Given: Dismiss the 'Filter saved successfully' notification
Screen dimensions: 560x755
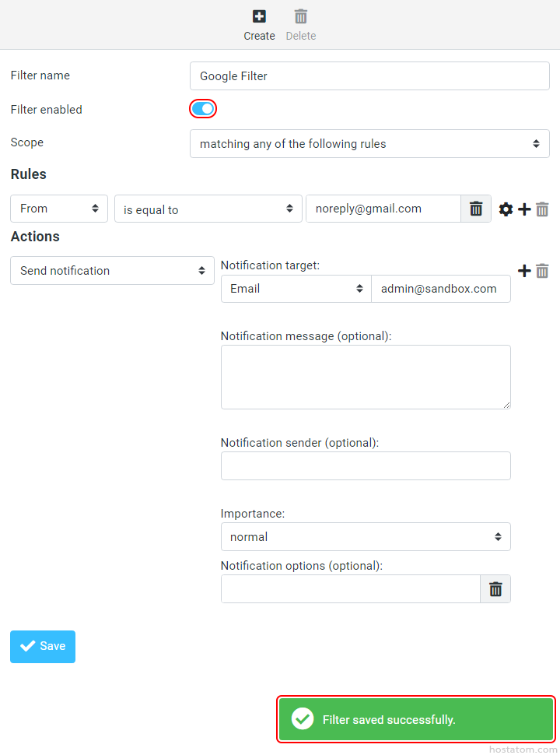Looking at the screenshot, I should [x=417, y=719].
